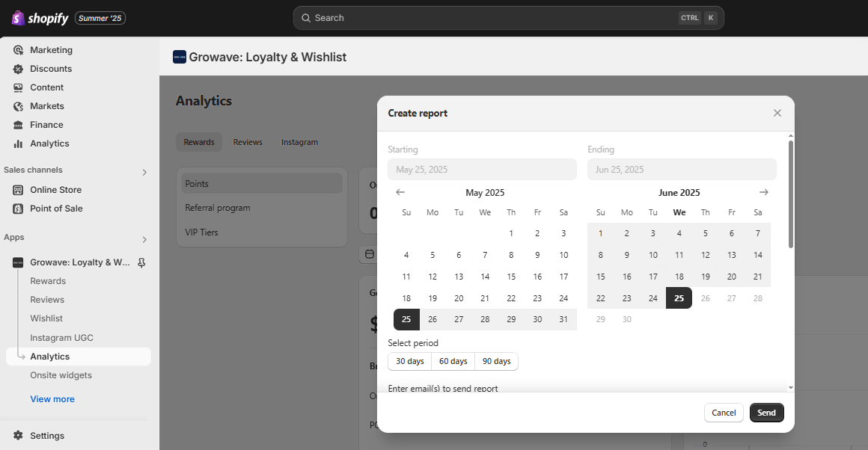Open the Point of Sale icon
This screenshot has height=450, width=868.
tap(18, 209)
